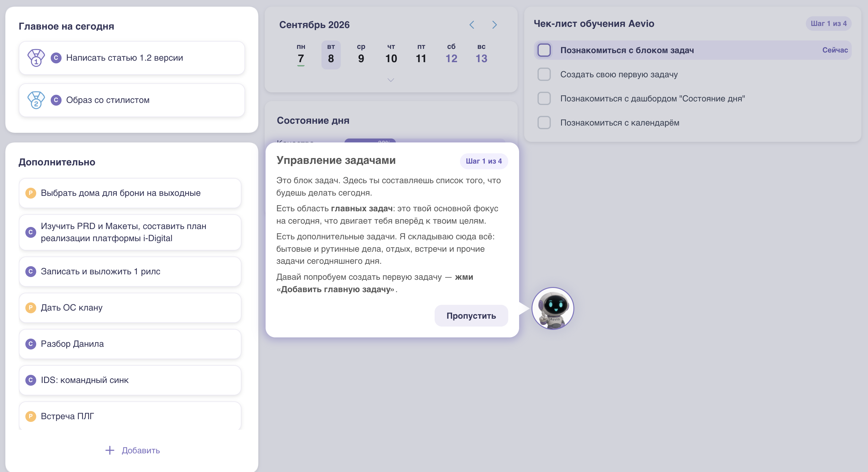The image size is (868, 472).
Task: Check Познакомиться с блоком задач checkbox
Action: point(544,50)
